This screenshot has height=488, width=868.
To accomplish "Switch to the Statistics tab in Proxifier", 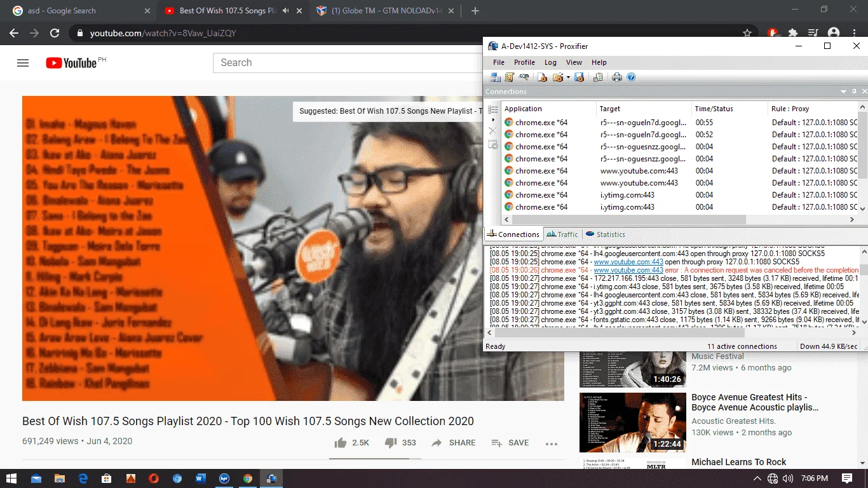I will 606,234.
